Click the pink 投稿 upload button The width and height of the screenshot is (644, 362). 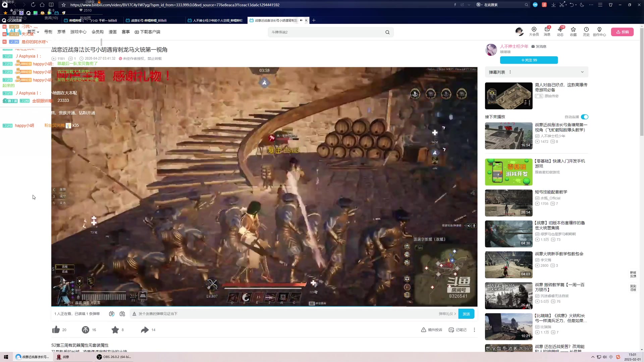(x=622, y=32)
